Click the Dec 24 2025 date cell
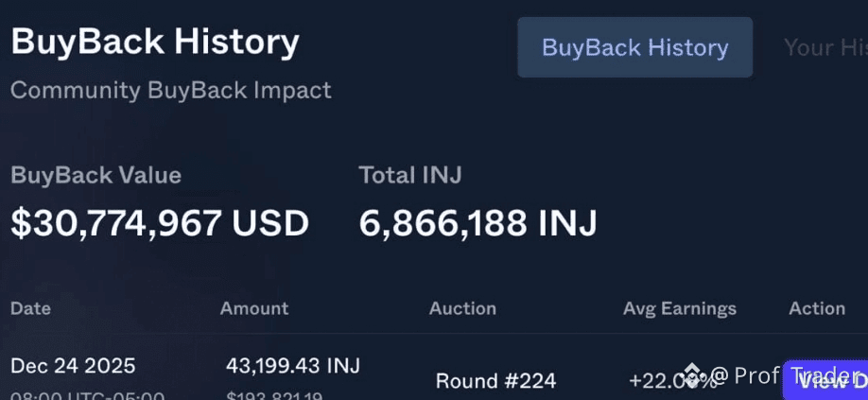 [x=73, y=365]
